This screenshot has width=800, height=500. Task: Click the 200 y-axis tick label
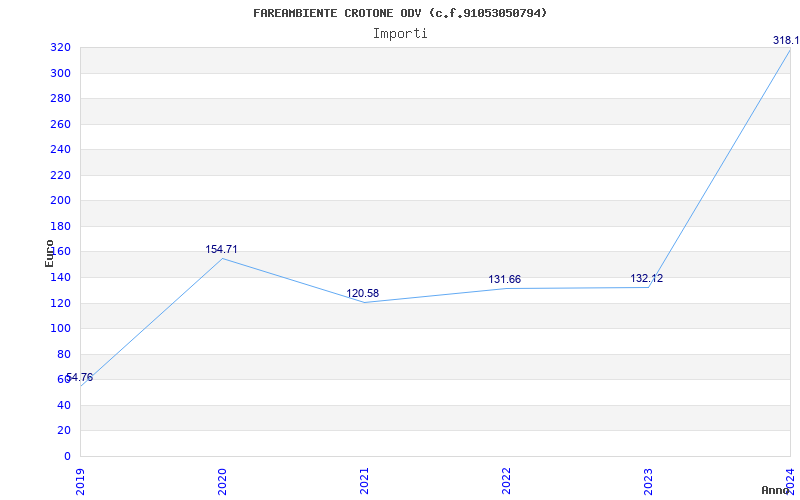(x=60, y=201)
